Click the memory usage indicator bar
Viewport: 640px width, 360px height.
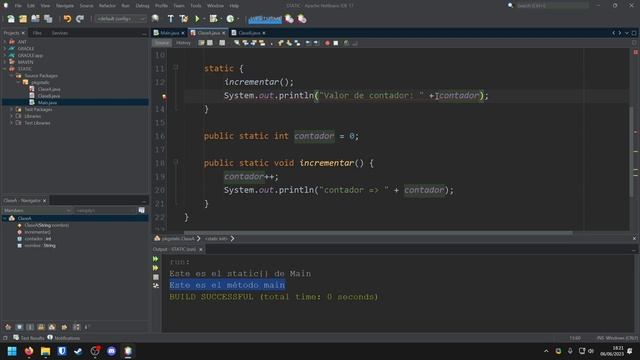(265, 19)
